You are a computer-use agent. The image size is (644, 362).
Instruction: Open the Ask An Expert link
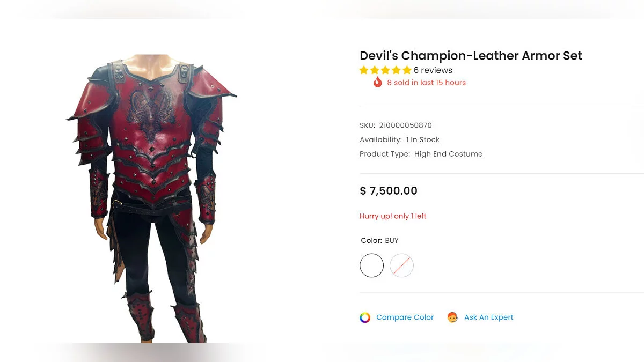(x=488, y=317)
